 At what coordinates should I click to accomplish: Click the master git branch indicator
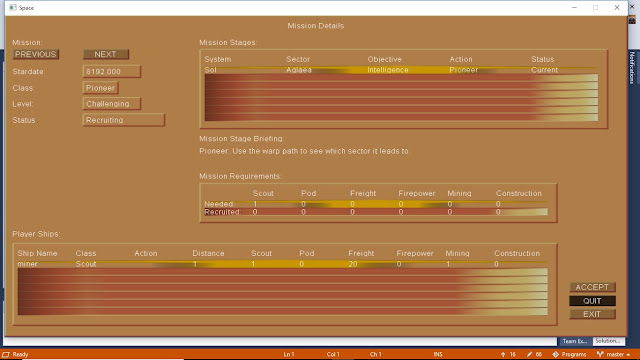coord(614,354)
